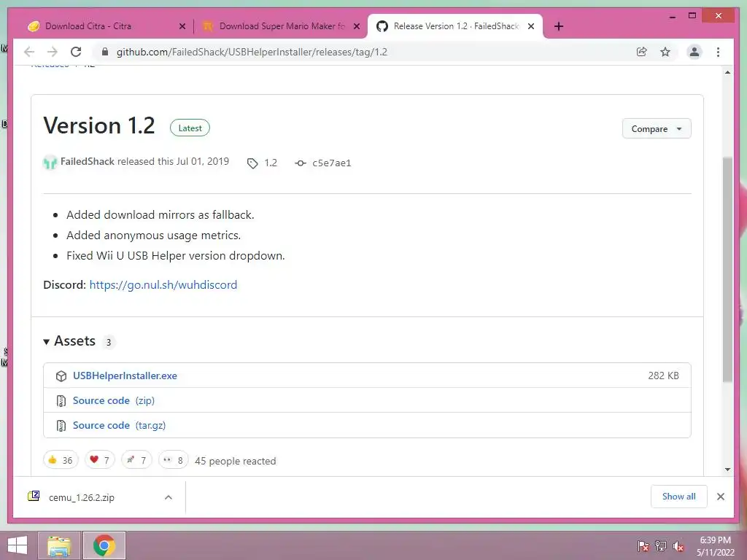
Task: Open the clock showing 6:39 PM
Action: pyautogui.click(x=715, y=546)
